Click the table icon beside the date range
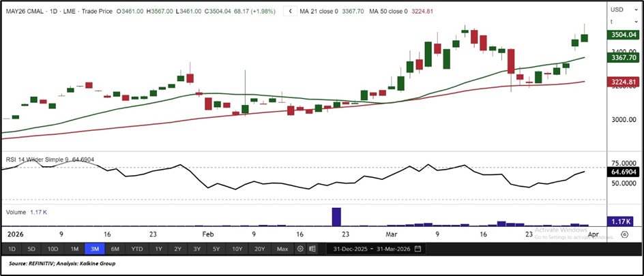This screenshot has height=276, width=644. (313, 249)
